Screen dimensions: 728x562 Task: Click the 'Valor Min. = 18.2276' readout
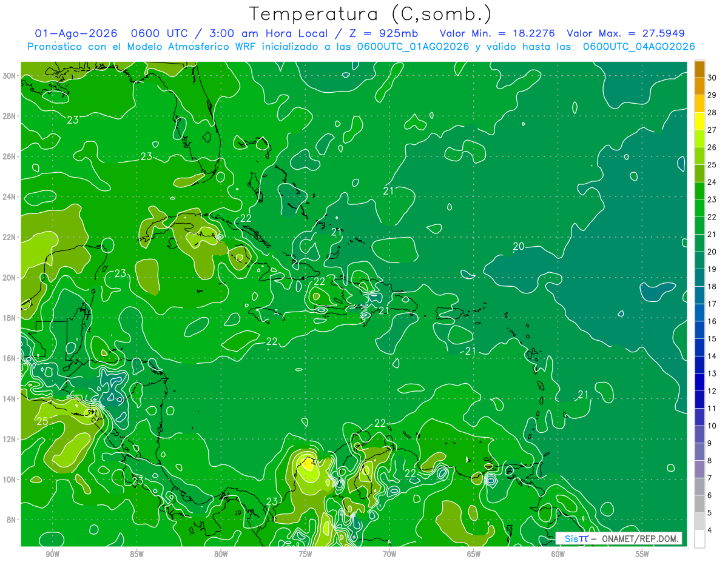point(497,33)
